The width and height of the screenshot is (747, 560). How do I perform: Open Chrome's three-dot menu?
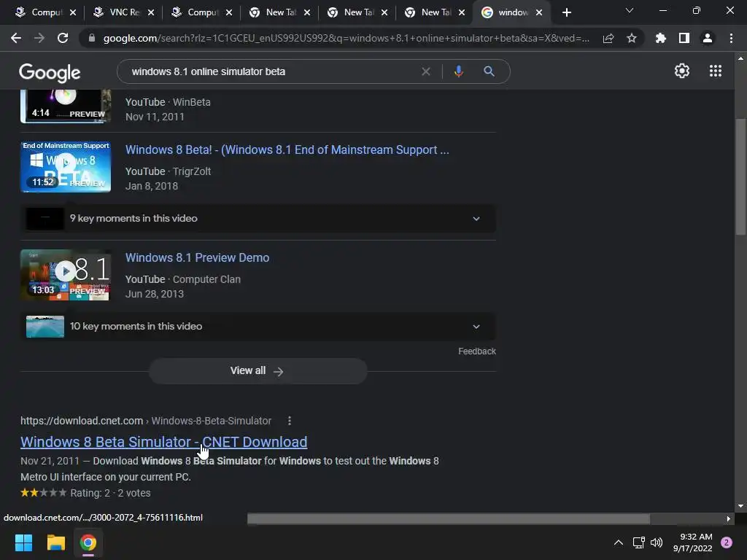tap(731, 38)
